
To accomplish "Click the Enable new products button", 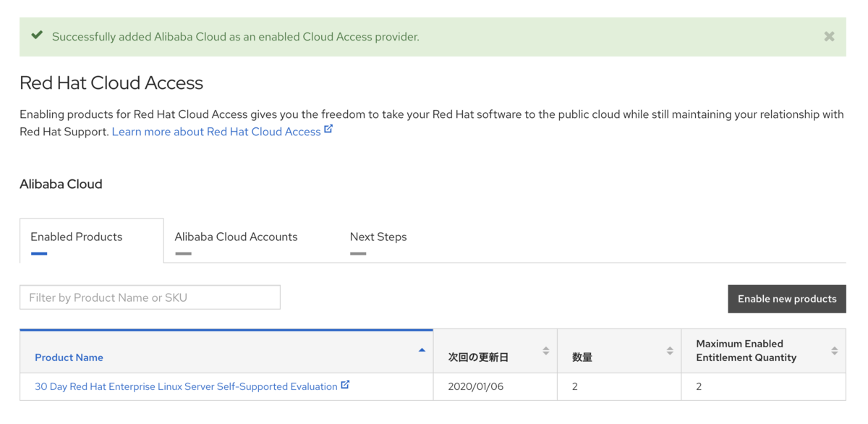I will pos(787,299).
